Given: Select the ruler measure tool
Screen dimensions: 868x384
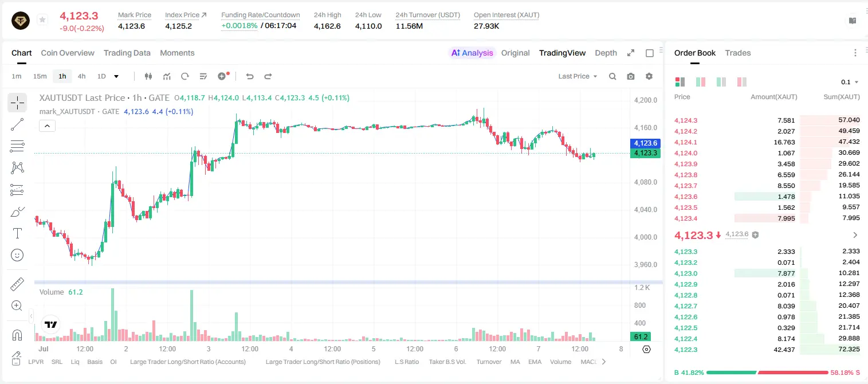Looking at the screenshot, I should click(x=17, y=284).
